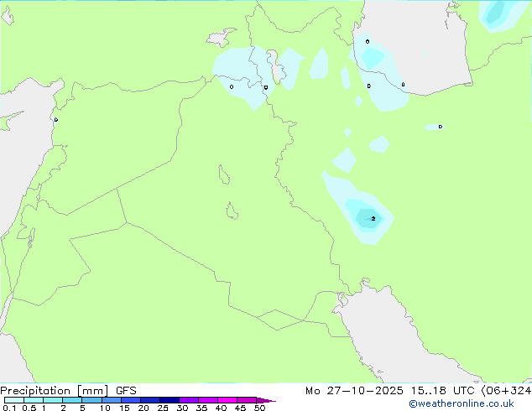Click the 45 mm legend swatch
Image resolution: width=532 pixels, height=411 pixels.
click(x=247, y=400)
